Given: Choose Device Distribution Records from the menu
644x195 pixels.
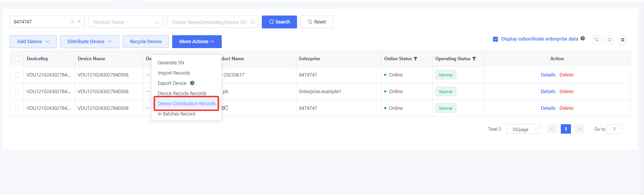Looking at the screenshot, I should click(x=187, y=104).
